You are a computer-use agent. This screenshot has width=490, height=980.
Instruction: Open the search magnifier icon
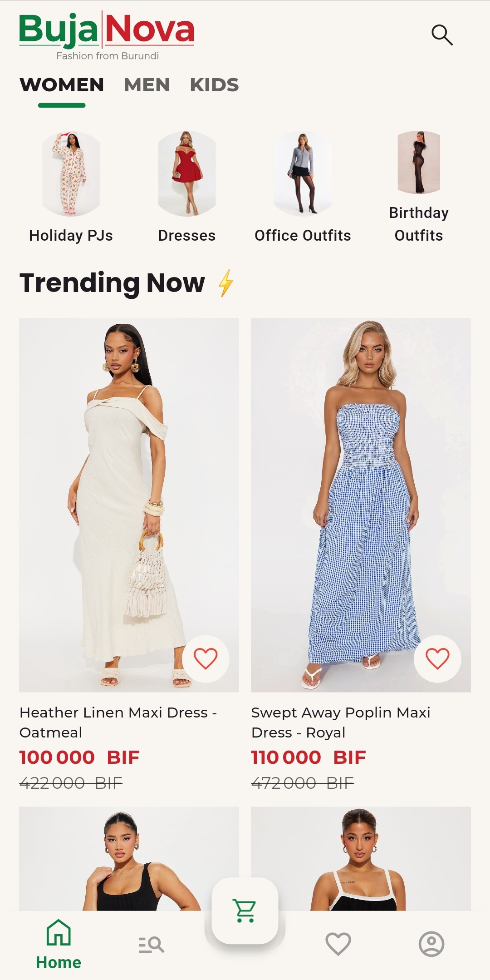click(442, 35)
